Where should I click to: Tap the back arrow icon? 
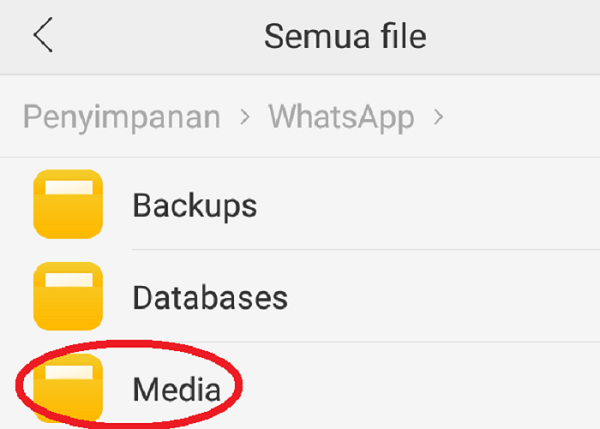coord(42,36)
